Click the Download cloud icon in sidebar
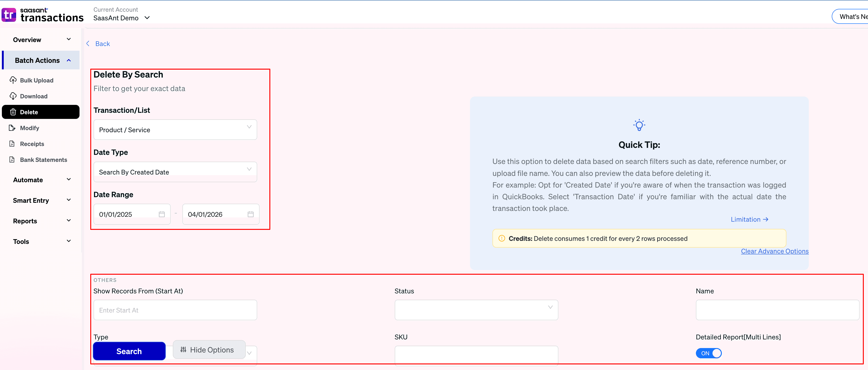868x370 pixels. pos(13,96)
